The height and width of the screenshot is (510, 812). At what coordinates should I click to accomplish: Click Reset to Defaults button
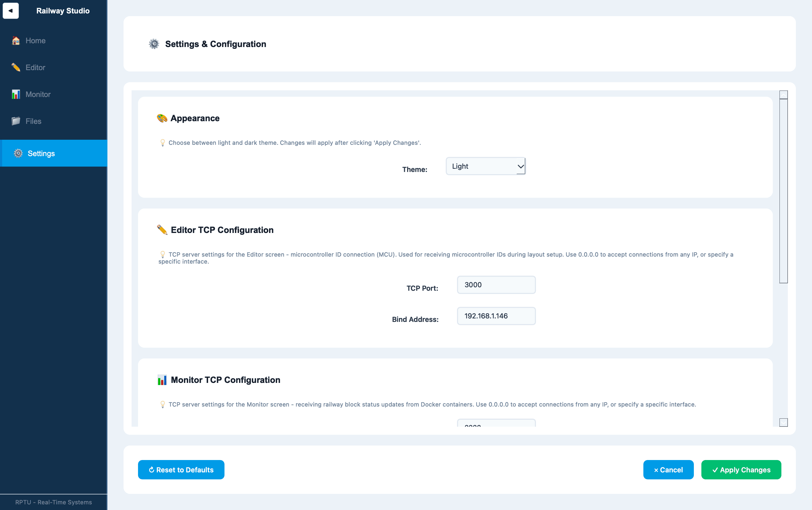(181, 469)
